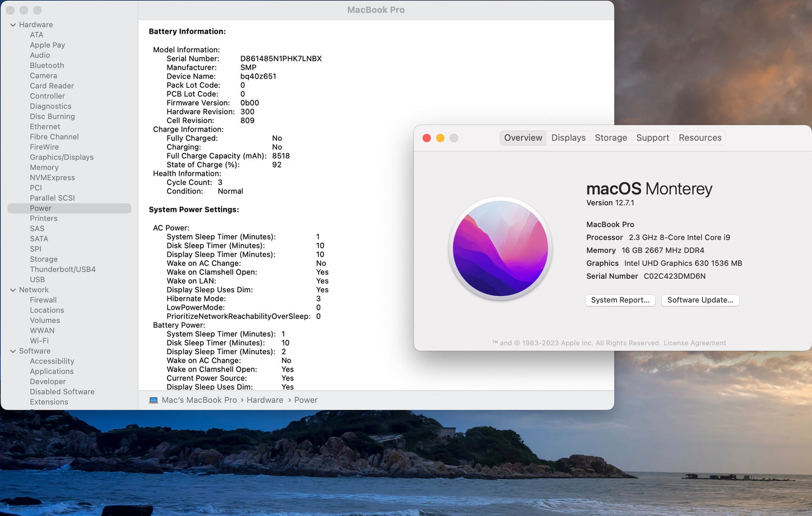Choose Thunderbolt/USB4 from the sidebar
The width and height of the screenshot is (812, 516).
pos(62,269)
